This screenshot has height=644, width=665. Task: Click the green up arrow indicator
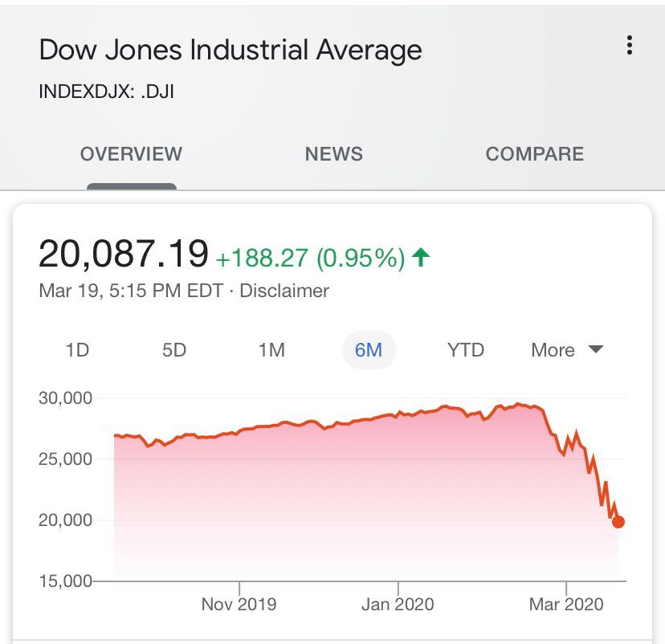pos(420,257)
